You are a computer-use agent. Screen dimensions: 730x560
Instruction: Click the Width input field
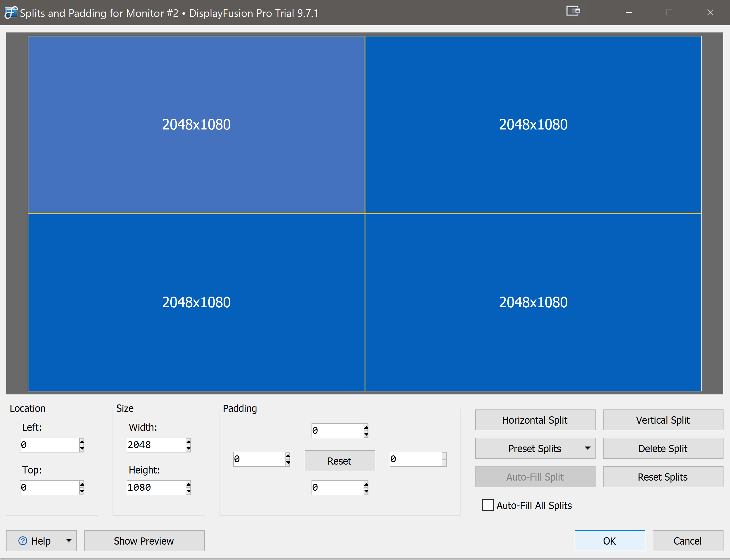tap(155, 445)
